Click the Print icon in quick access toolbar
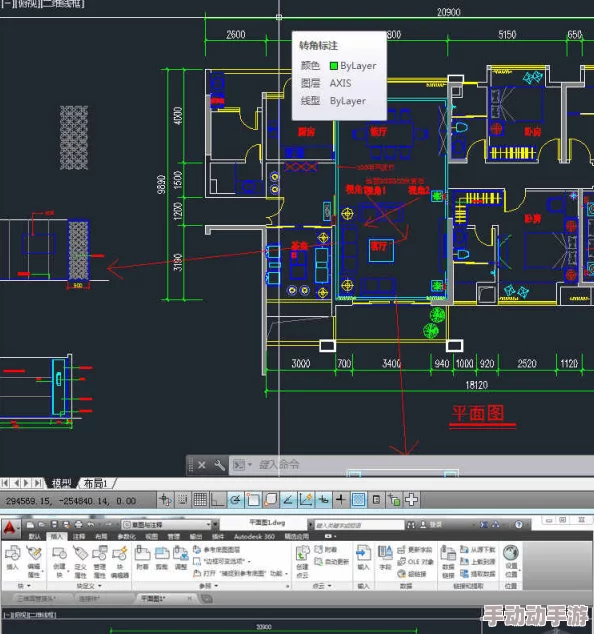Image resolution: width=594 pixels, height=634 pixels. [79, 524]
